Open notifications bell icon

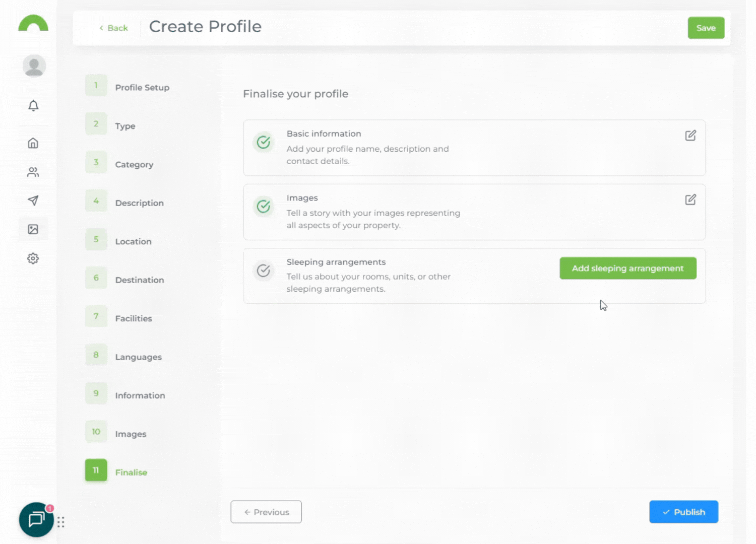pyautogui.click(x=33, y=105)
